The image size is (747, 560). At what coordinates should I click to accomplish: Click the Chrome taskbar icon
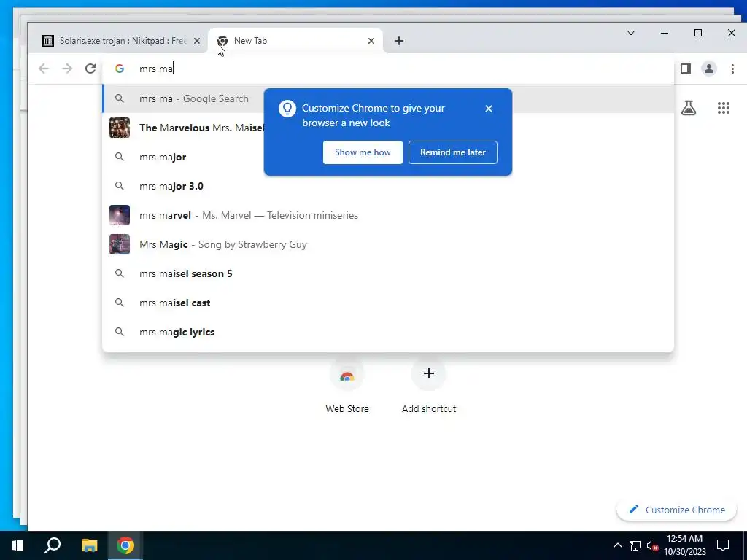tap(125, 545)
